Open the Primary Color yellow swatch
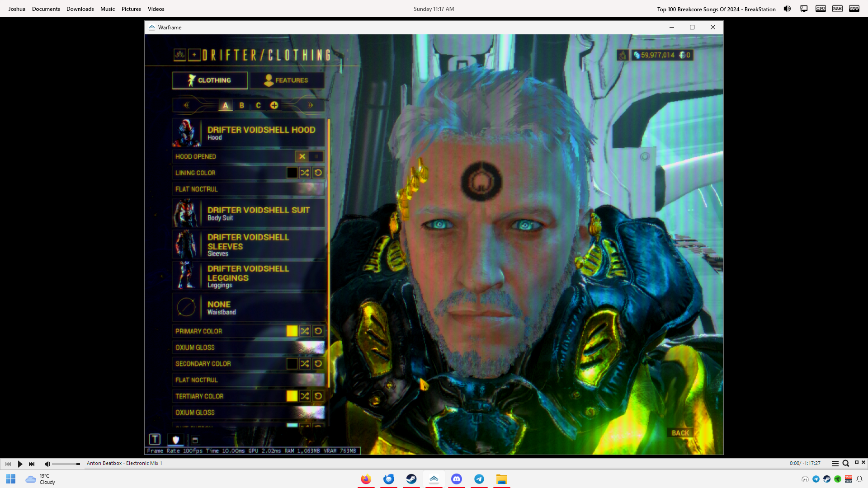 pos(292,331)
